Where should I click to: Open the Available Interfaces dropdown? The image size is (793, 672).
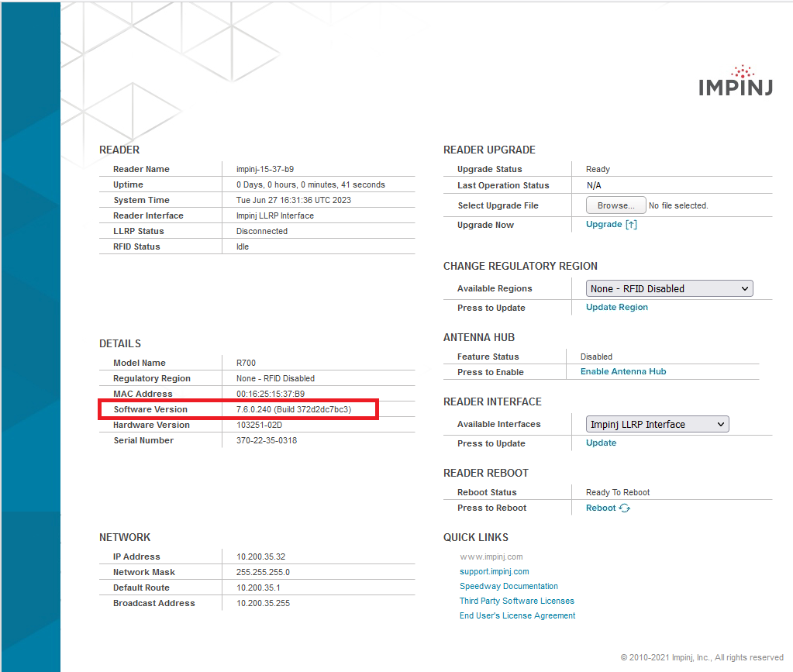coord(657,424)
